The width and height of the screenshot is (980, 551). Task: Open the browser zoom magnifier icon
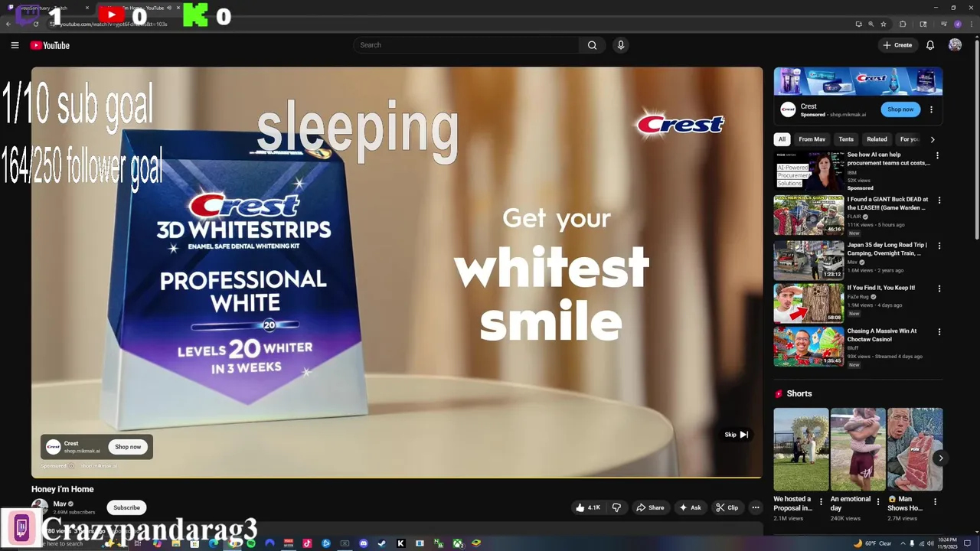(871, 24)
